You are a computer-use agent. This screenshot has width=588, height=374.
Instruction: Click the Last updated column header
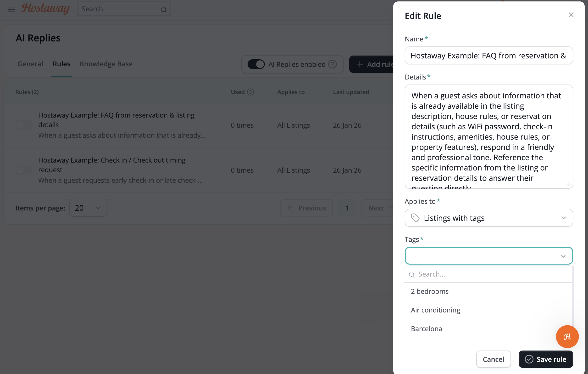351,92
